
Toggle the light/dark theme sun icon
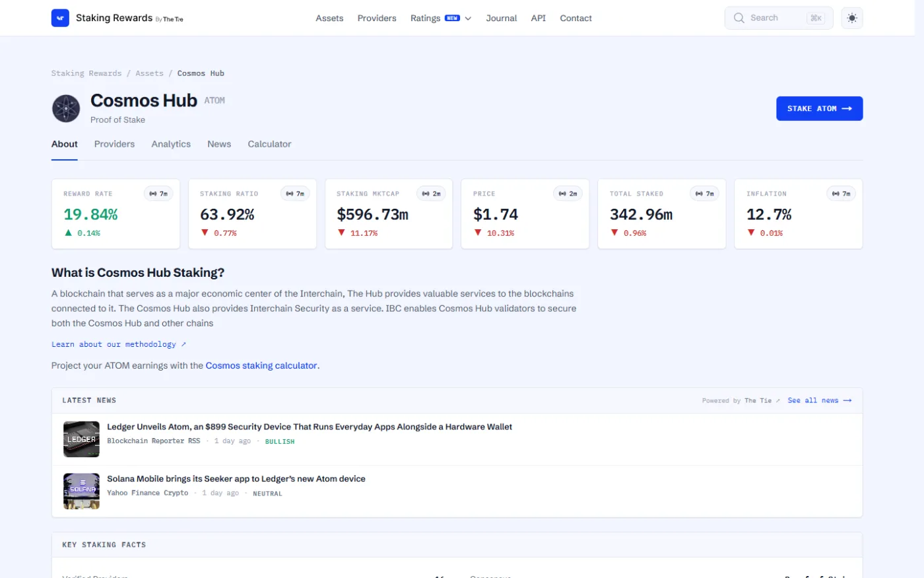852,18
